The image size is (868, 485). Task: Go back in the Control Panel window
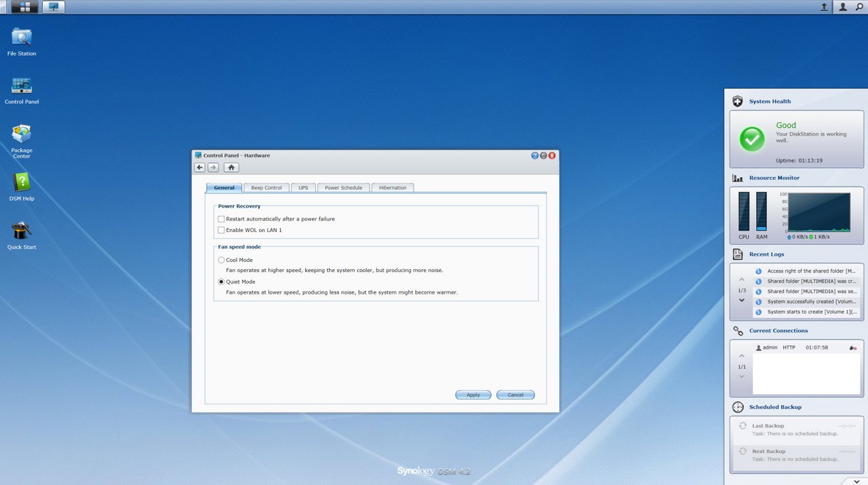(x=199, y=168)
